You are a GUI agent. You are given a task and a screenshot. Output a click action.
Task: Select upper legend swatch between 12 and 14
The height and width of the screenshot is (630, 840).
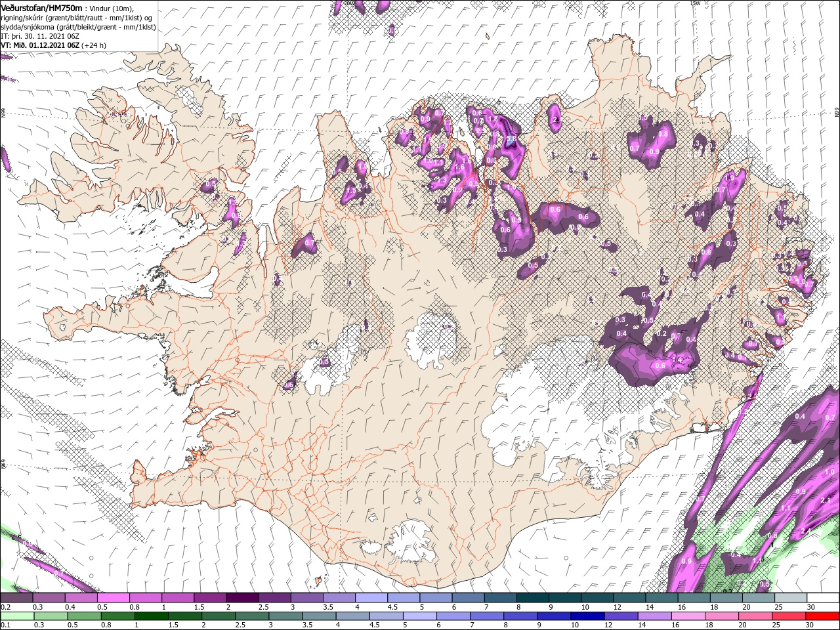[x=629, y=598]
